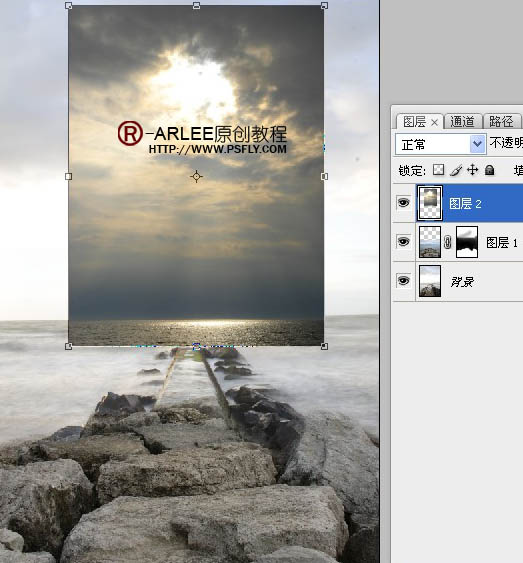Click the right-middle transform handle

pos(324,176)
